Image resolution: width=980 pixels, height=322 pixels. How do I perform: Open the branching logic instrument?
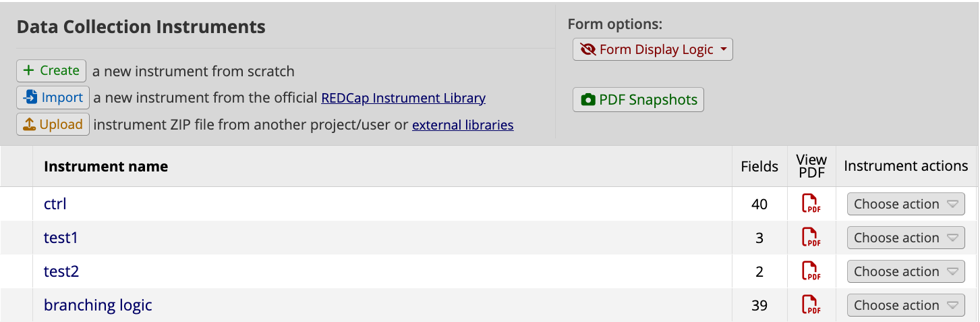coord(98,305)
